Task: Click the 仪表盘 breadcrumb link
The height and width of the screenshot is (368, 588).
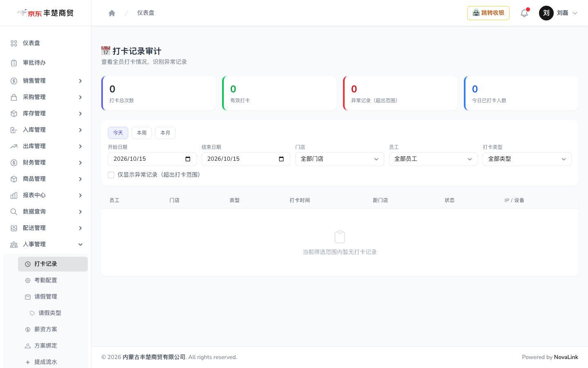Action: tap(146, 13)
